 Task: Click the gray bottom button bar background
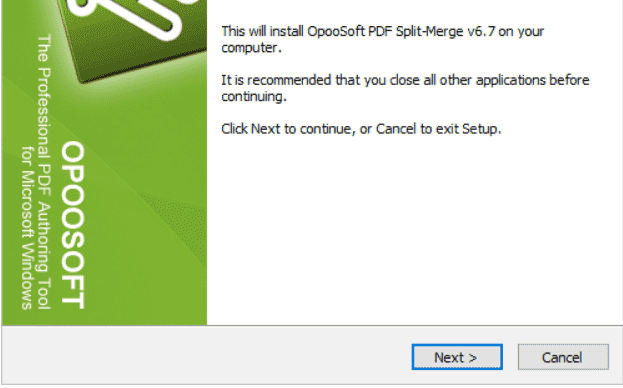pos(207,355)
